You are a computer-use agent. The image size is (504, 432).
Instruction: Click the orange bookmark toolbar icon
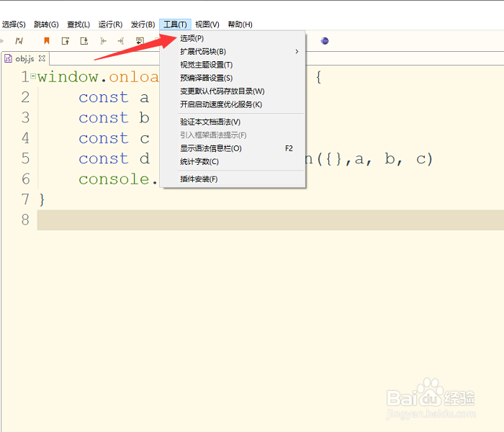(47, 40)
